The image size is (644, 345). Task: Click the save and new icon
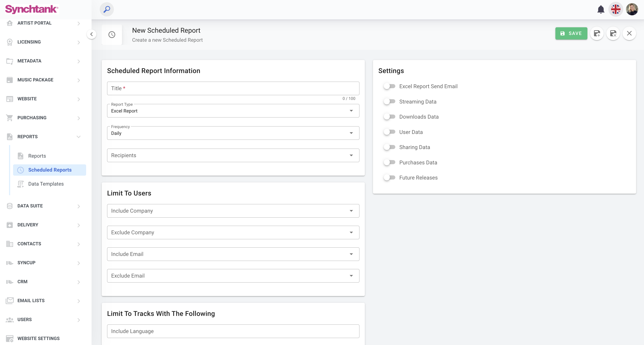click(x=597, y=34)
